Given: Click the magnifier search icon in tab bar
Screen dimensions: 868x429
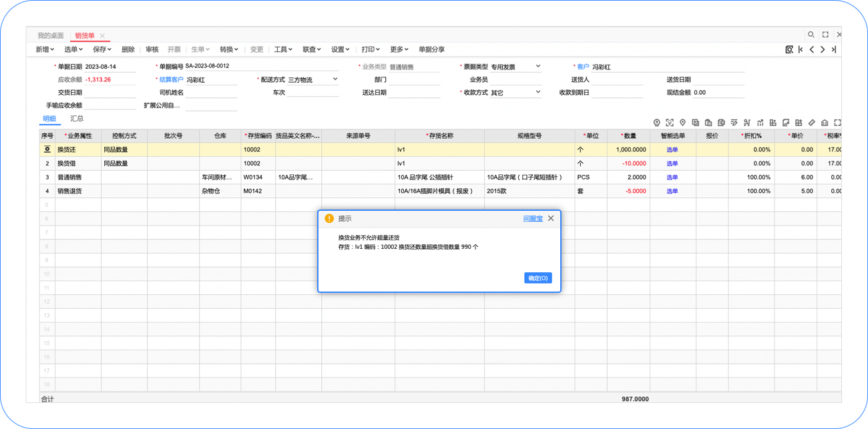Looking at the screenshot, I should pyautogui.click(x=811, y=35).
